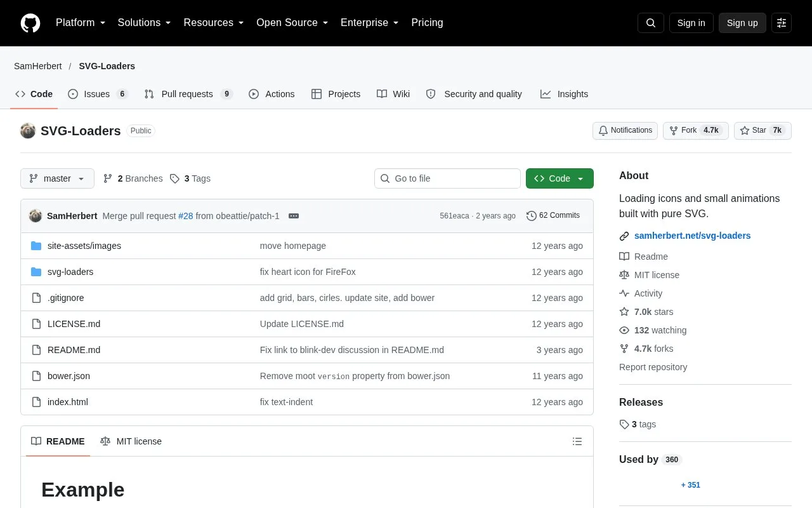
Task: Expand the Platform menu
Action: pos(81,23)
